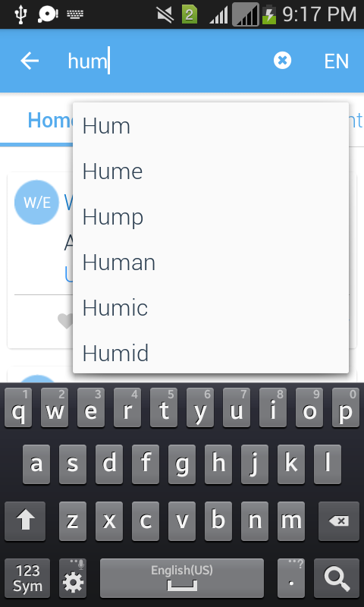Viewport: 364px width, 607px height.
Task: Choose Human from the suggestion list
Action: pyautogui.click(x=211, y=262)
